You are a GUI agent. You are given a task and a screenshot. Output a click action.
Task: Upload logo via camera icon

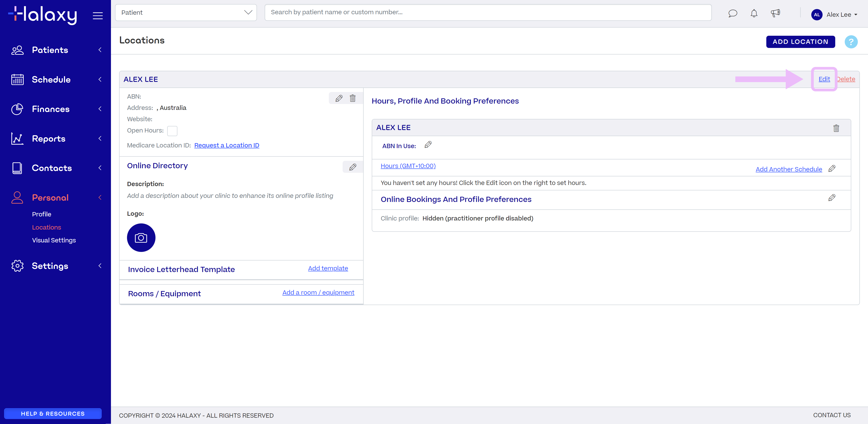click(141, 238)
